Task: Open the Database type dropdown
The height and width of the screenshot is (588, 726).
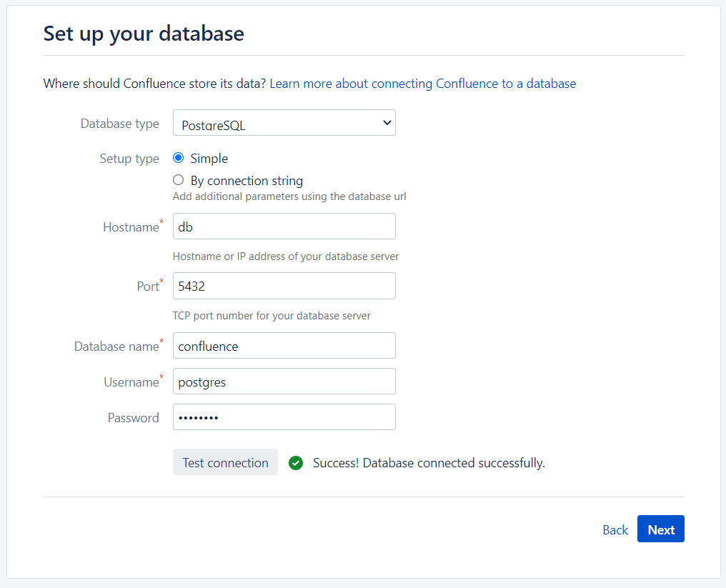Action: [284, 123]
